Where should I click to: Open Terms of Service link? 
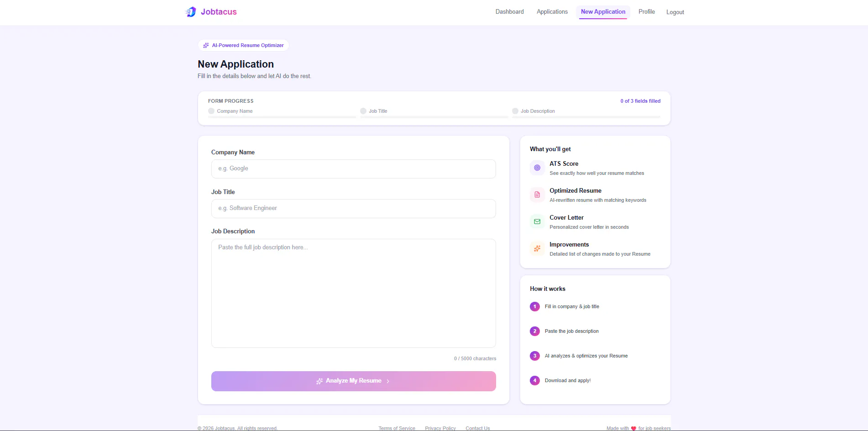click(397, 428)
